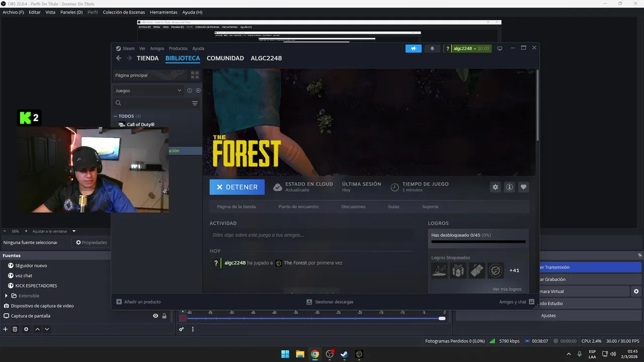Open the preview scaling dropdown arrow

coord(74,231)
